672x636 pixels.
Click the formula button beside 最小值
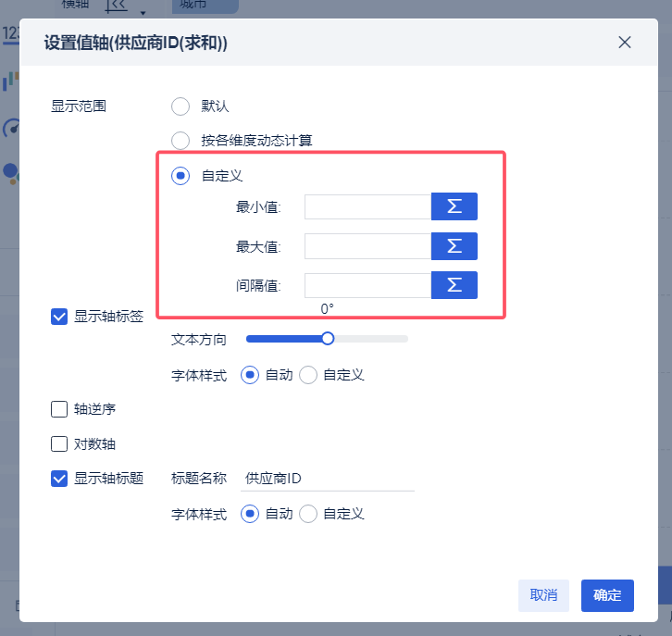[454, 206]
